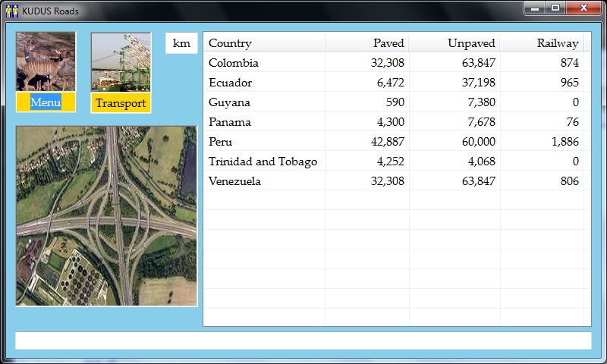This screenshot has height=364, width=607.
Task: Click the Transport port crane picture
Action: click(121, 61)
